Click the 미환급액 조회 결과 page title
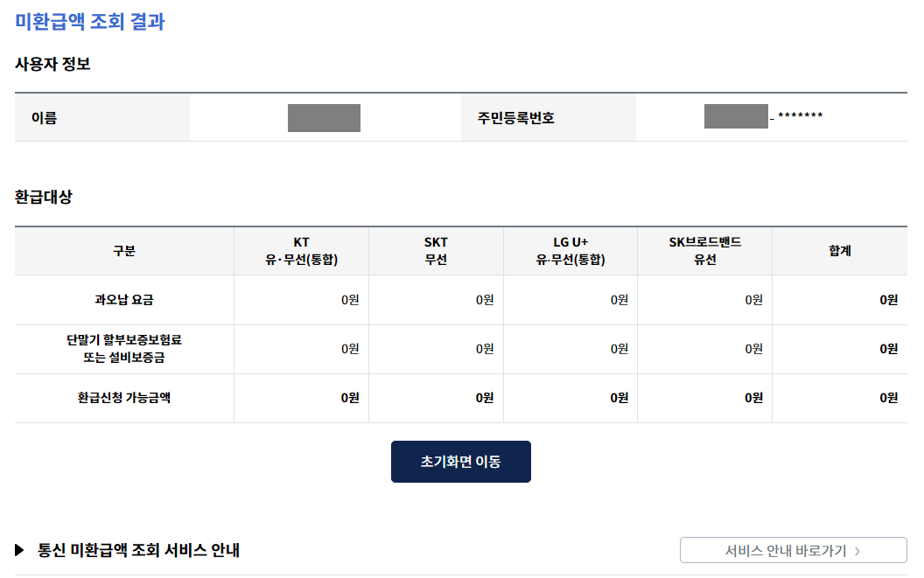 click(x=77, y=16)
